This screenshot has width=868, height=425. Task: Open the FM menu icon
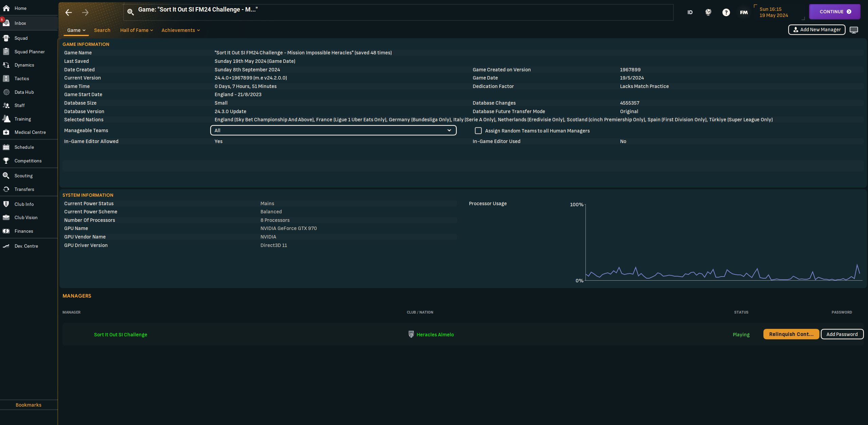tap(744, 12)
